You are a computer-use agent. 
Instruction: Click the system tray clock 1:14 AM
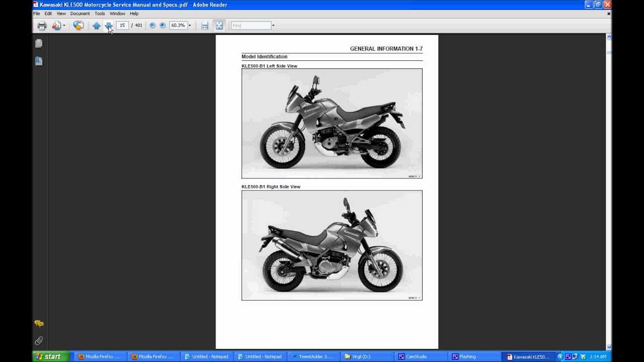(x=598, y=356)
